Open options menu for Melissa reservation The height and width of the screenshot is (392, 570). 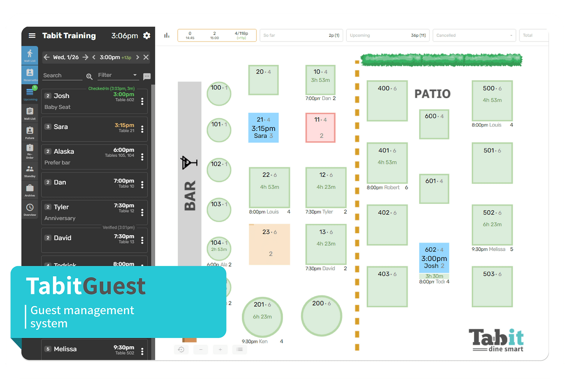[142, 351]
